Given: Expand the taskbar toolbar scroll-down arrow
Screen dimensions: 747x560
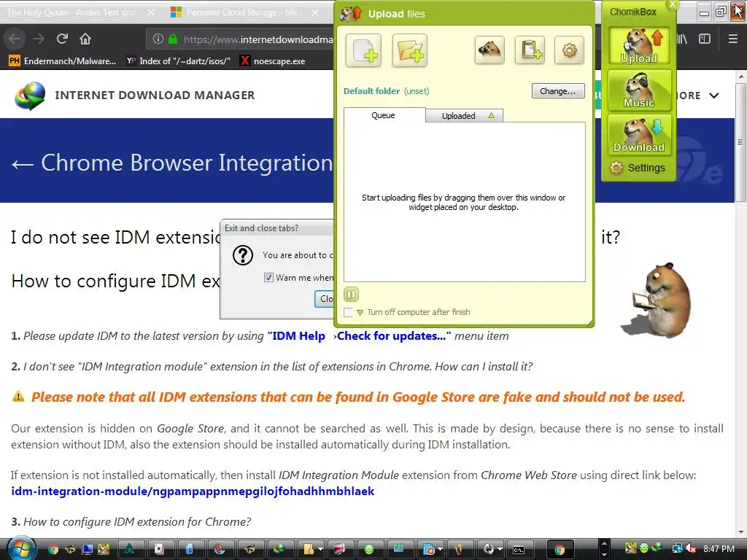Looking at the screenshot, I should tap(603, 555).
